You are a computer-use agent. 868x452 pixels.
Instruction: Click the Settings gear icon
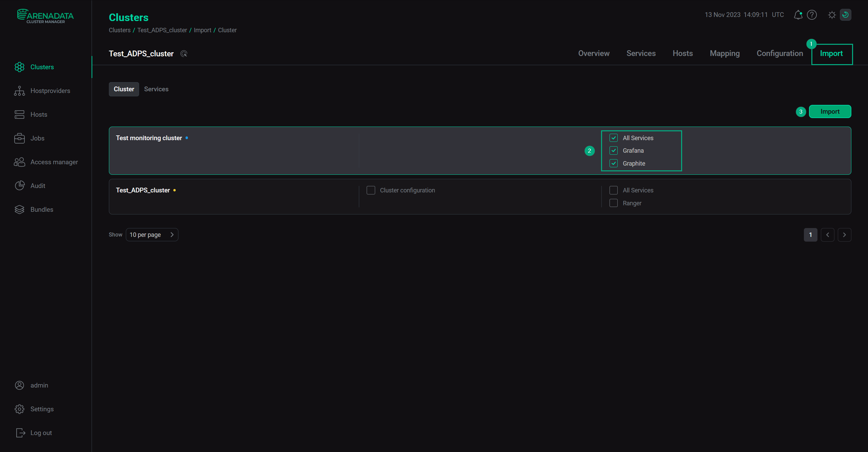coord(20,409)
